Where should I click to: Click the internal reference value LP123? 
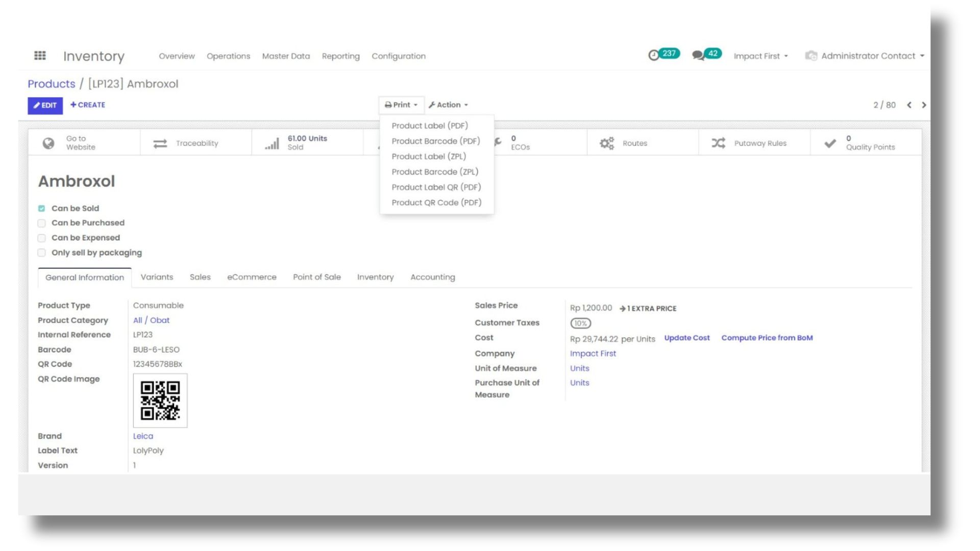[x=143, y=335]
